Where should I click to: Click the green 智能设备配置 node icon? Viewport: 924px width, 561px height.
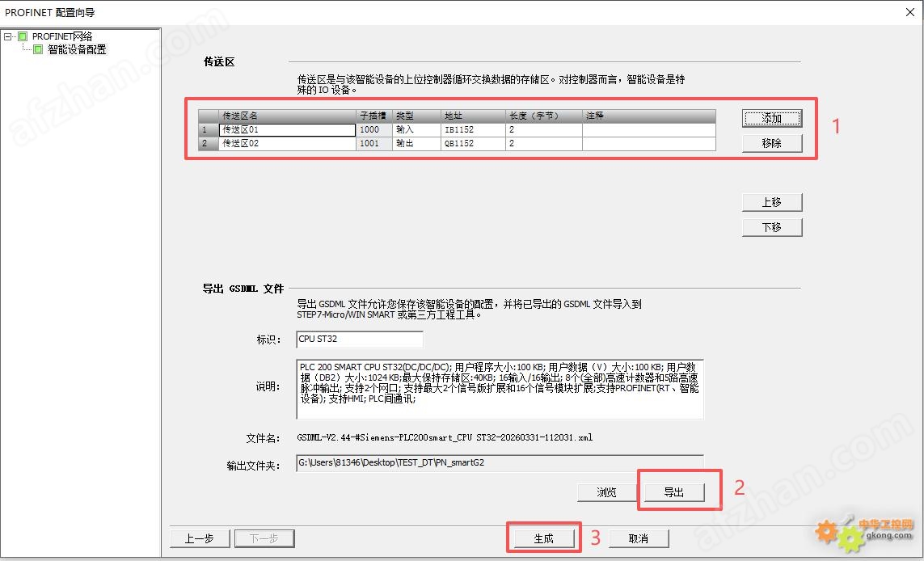38,49
